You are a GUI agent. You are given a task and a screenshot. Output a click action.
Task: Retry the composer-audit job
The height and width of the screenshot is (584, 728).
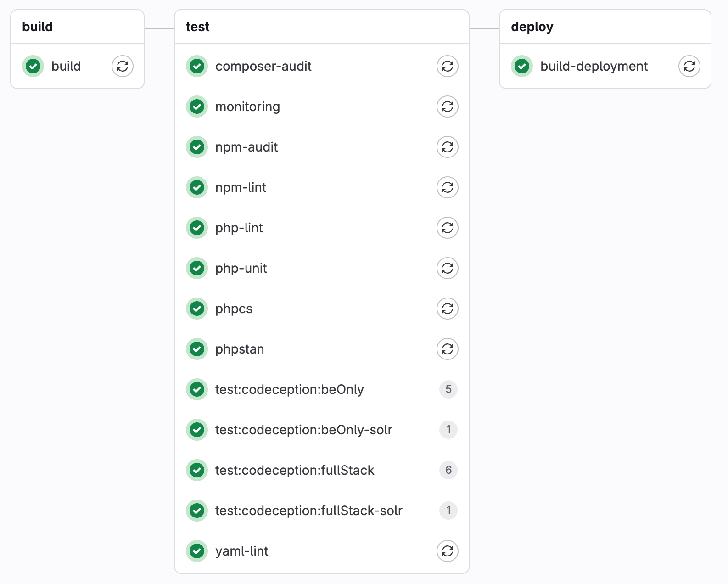coord(447,66)
